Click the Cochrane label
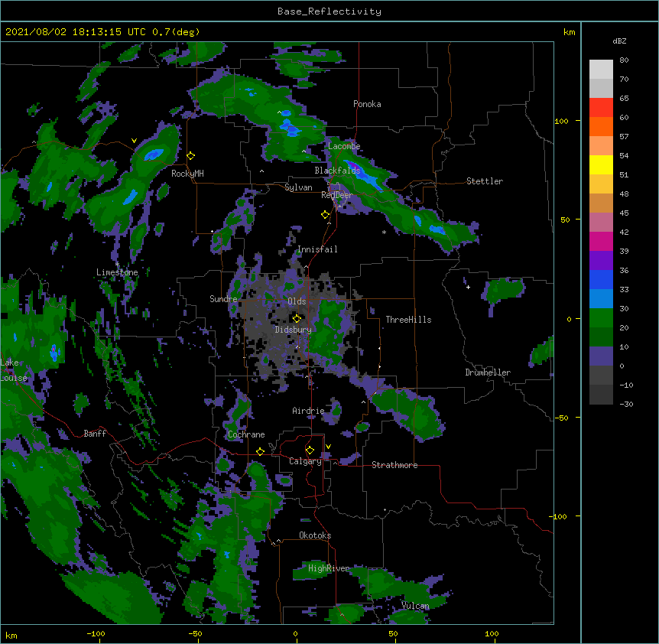Screen dimensions: 659x644 246,434
